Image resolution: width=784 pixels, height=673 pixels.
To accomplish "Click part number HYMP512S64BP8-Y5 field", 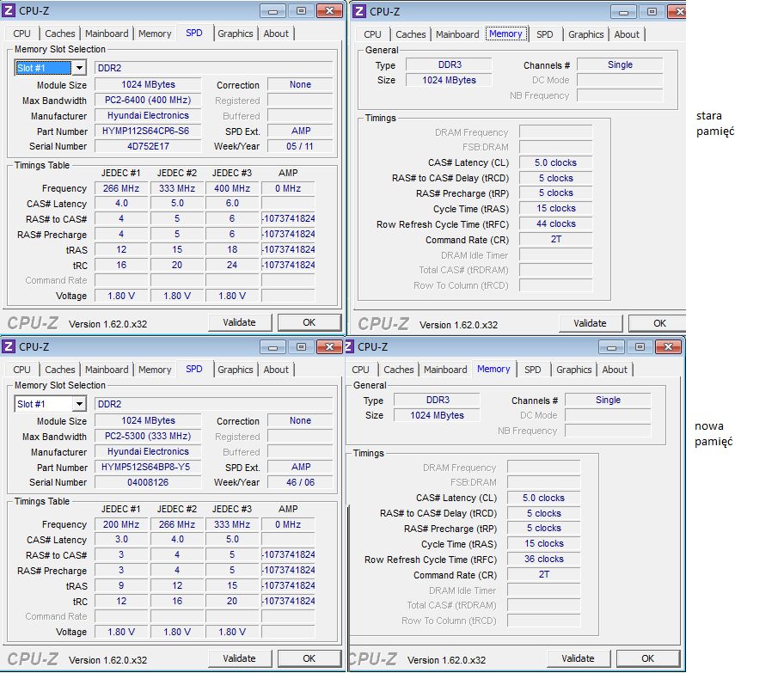I will 148,467.
